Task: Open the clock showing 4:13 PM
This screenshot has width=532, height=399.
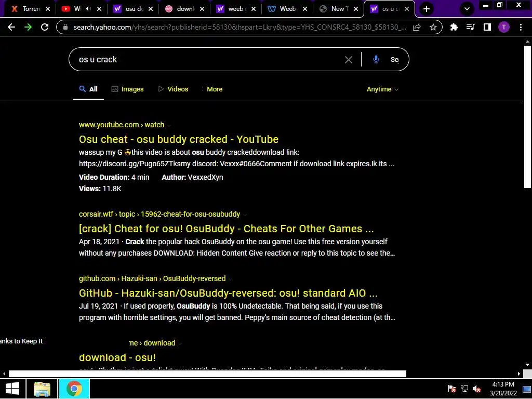Action: point(503,389)
